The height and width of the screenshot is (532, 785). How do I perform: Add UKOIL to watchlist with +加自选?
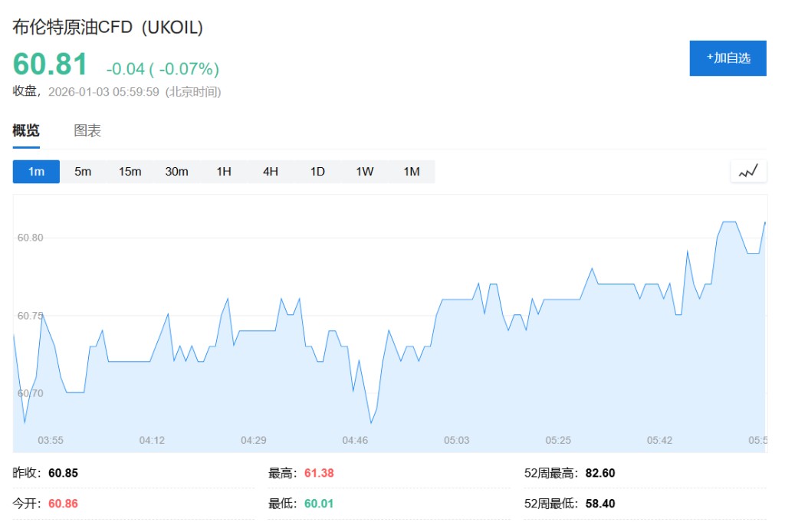coord(728,58)
